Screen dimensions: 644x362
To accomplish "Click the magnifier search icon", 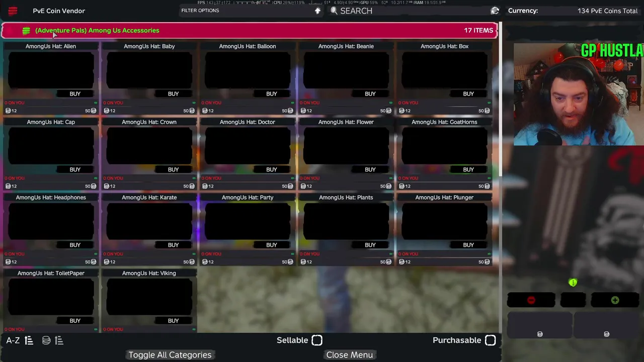I will (334, 11).
